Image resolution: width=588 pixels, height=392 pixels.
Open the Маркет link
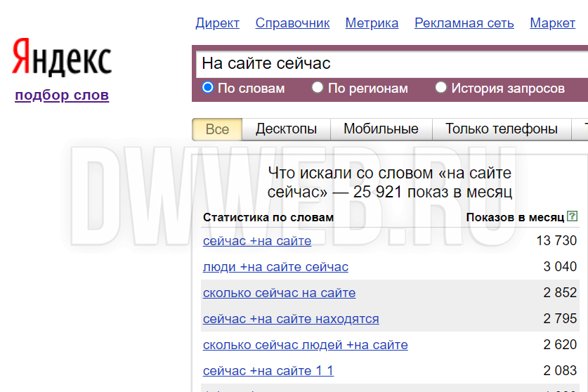(552, 23)
